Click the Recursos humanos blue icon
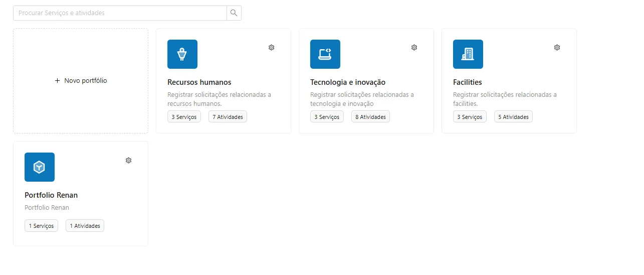The height and width of the screenshot is (275, 644). click(182, 54)
